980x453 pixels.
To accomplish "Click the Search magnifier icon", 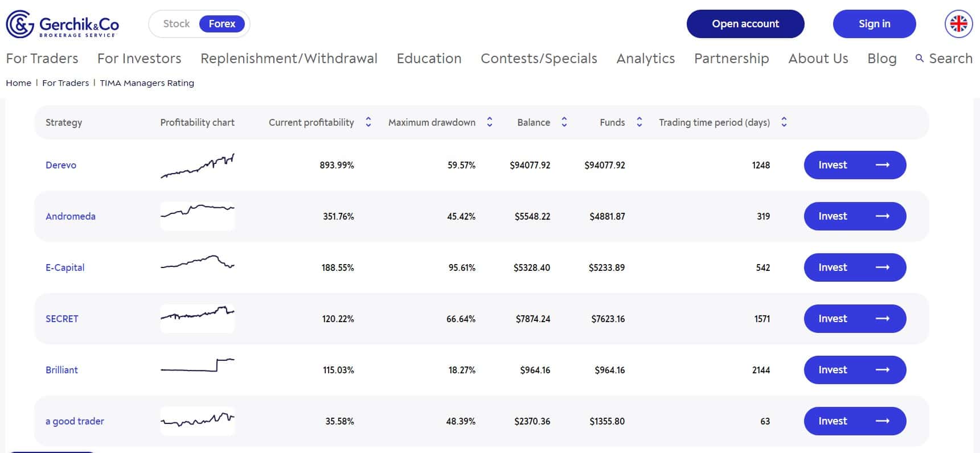I will tap(919, 58).
